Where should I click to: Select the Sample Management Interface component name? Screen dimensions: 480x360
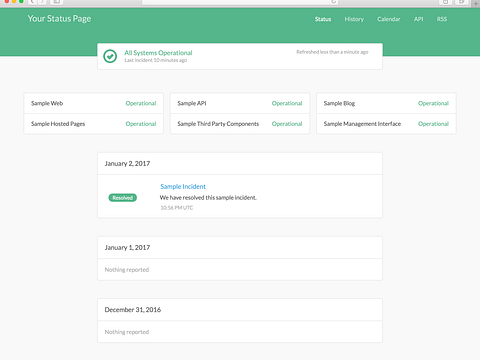point(362,124)
